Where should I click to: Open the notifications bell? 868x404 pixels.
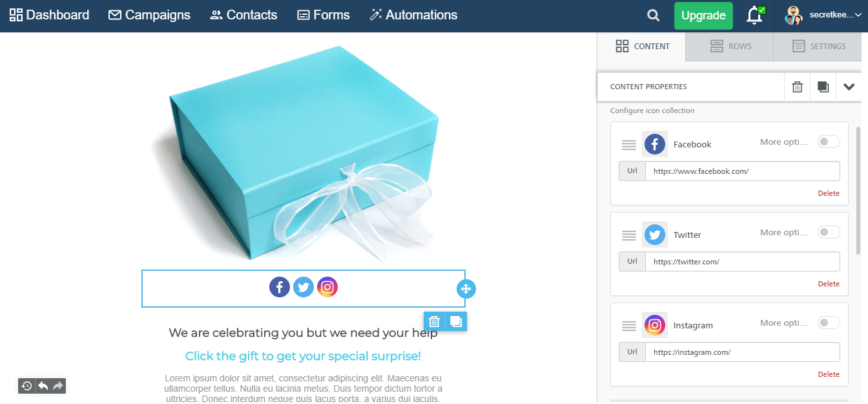(x=754, y=16)
